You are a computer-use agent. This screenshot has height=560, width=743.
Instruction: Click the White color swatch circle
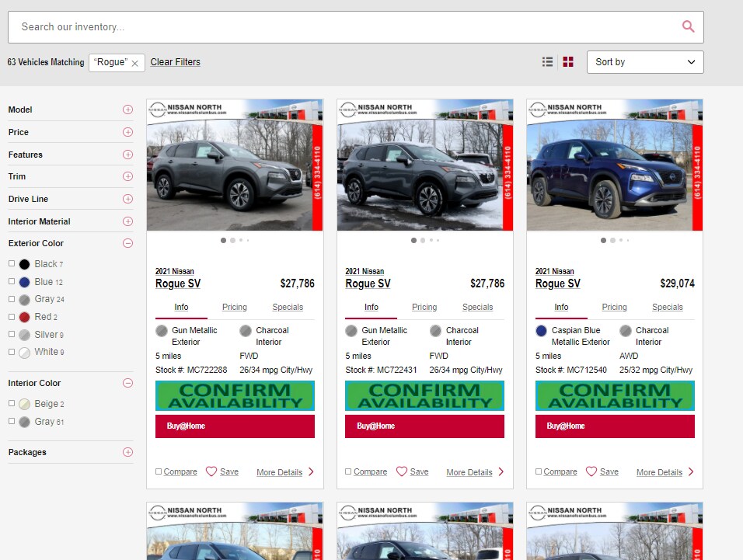(x=25, y=353)
